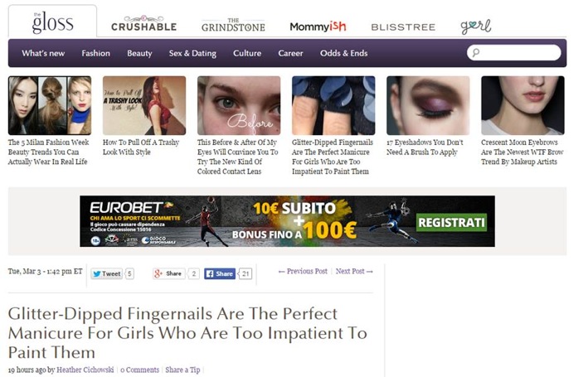
Task: Click the Registrati button on Eurobet ad
Action: tap(451, 222)
